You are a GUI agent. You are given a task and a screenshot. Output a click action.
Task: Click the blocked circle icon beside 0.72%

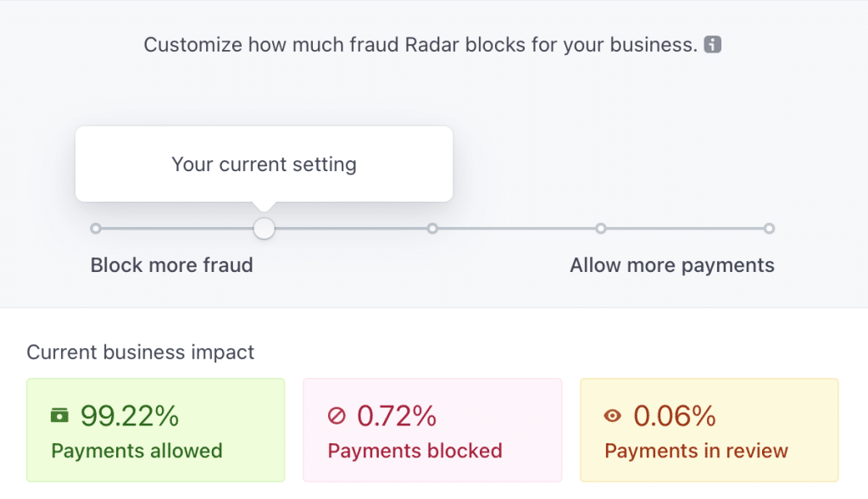(x=337, y=415)
